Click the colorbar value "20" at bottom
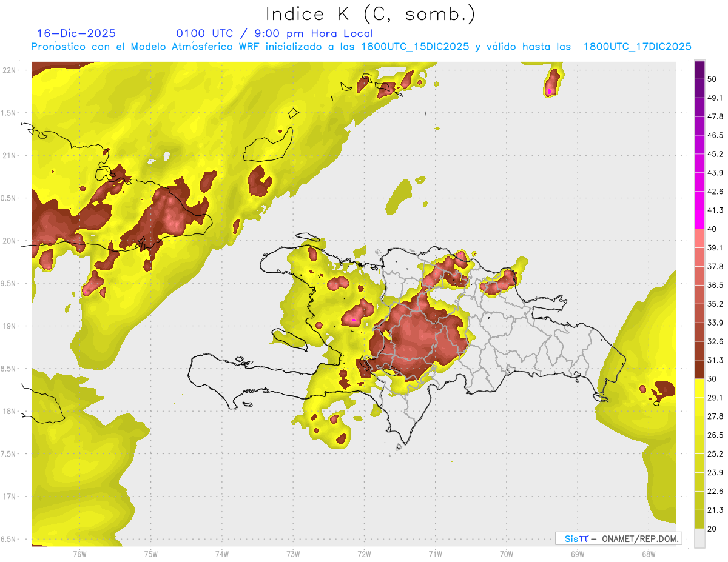The width and height of the screenshot is (728, 562). pyautogui.click(x=712, y=529)
